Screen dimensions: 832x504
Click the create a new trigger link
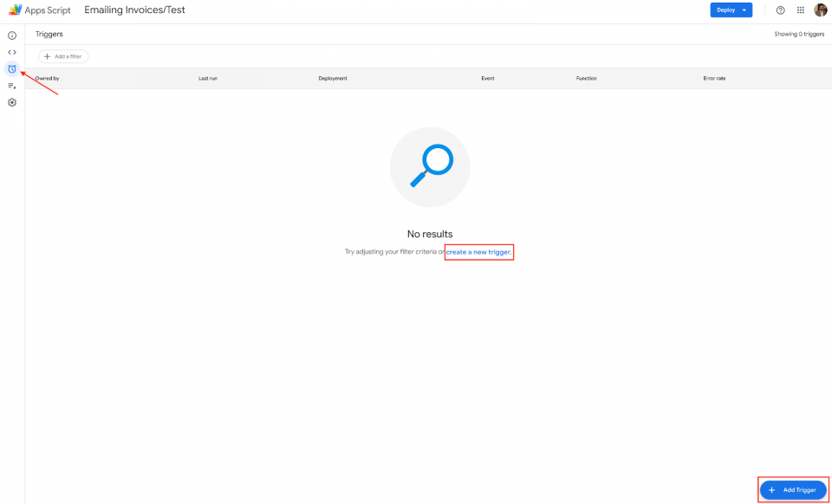(x=478, y=251)
